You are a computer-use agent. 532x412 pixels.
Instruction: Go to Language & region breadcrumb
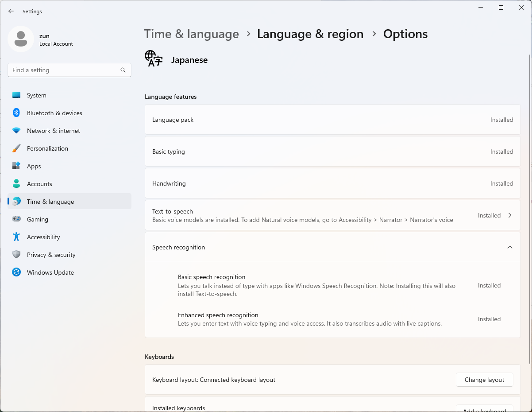pyautogui.click(x=310, y=34)
